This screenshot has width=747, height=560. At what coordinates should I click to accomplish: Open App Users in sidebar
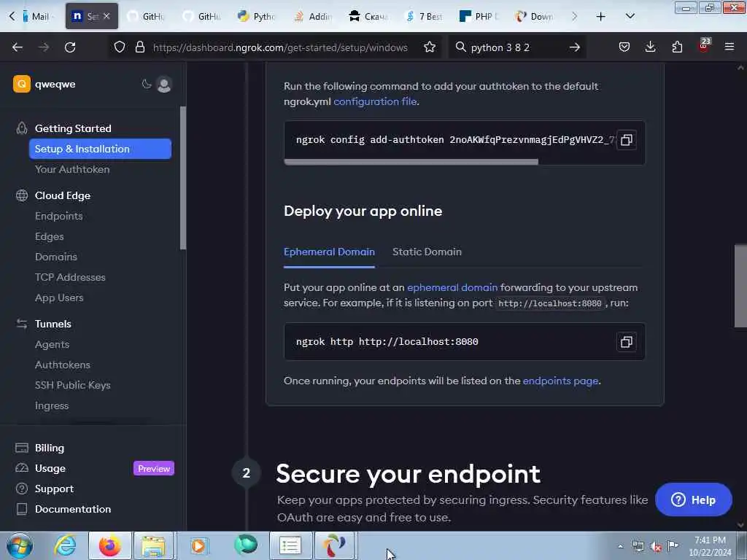[59, 297]
